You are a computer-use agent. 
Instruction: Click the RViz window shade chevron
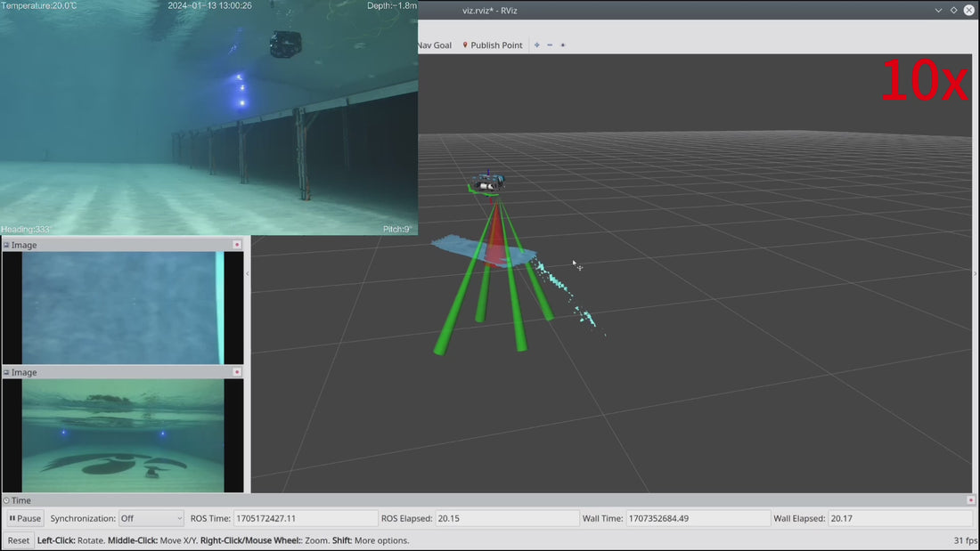(938, 10)
